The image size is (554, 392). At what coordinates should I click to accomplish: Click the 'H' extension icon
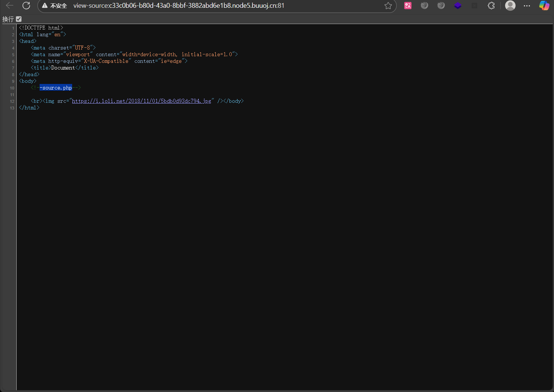click(474, 6)
